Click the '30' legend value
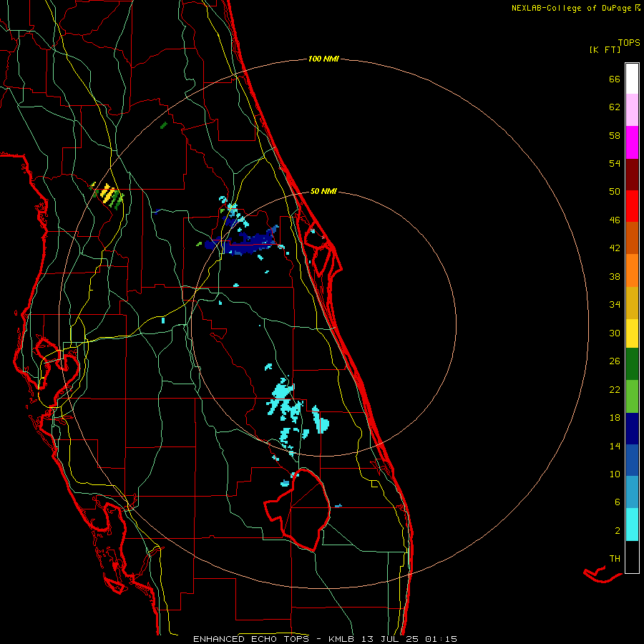The image size is (644, 644). tap(615, 333)
